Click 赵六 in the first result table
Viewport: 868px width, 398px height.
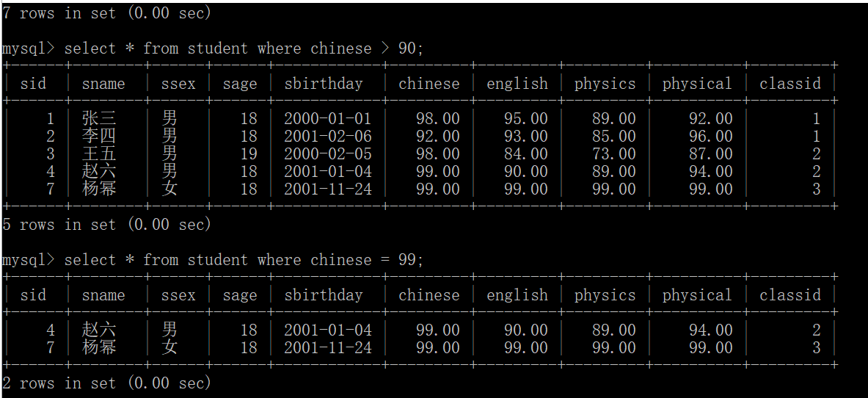coord(99,171)
